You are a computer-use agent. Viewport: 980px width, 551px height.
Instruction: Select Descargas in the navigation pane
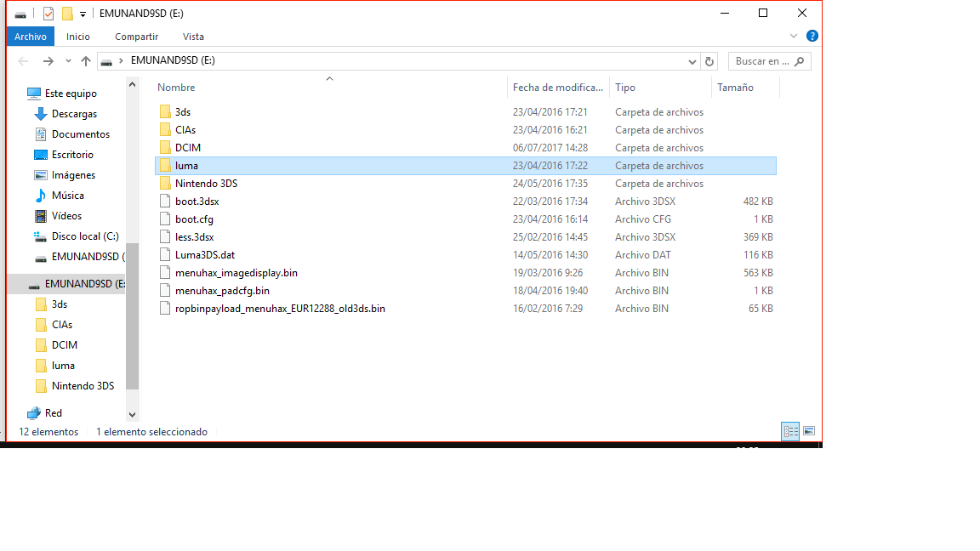click(74, 114)
